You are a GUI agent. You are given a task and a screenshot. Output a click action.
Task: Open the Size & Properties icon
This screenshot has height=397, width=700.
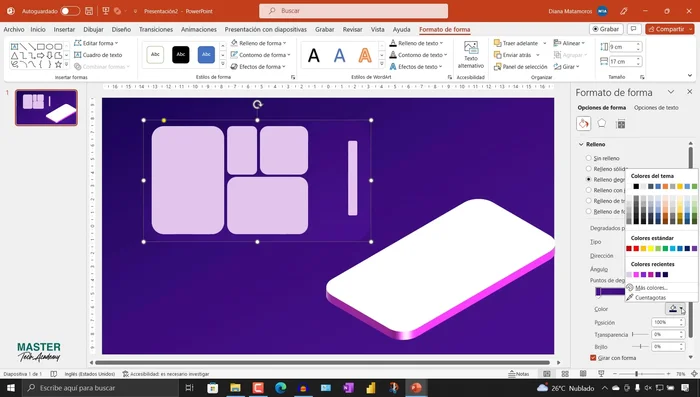(x=620, y=124)
